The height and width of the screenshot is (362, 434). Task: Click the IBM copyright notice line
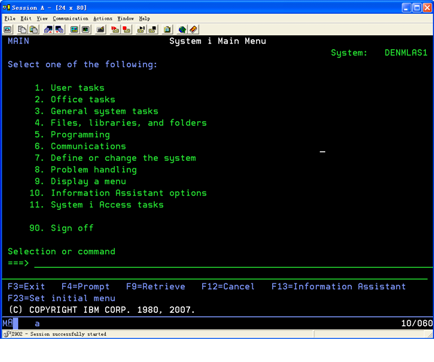101,310
